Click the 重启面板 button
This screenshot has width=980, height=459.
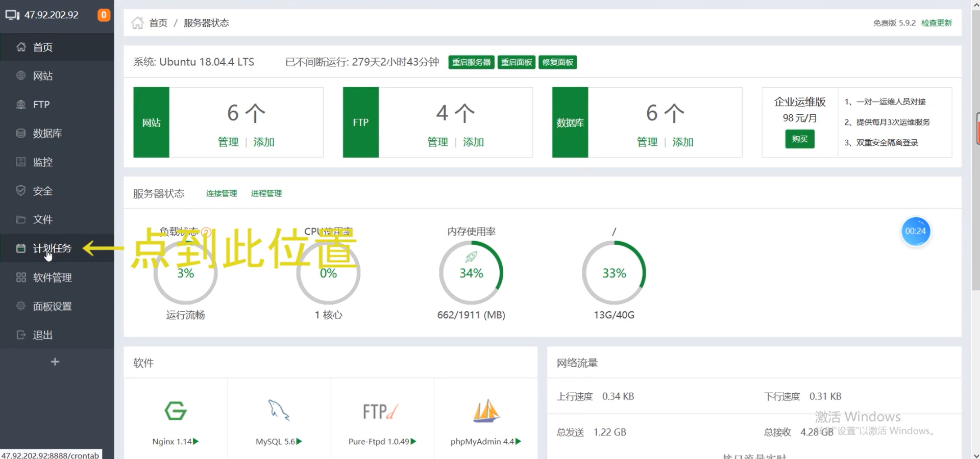[x=517, y=62]
